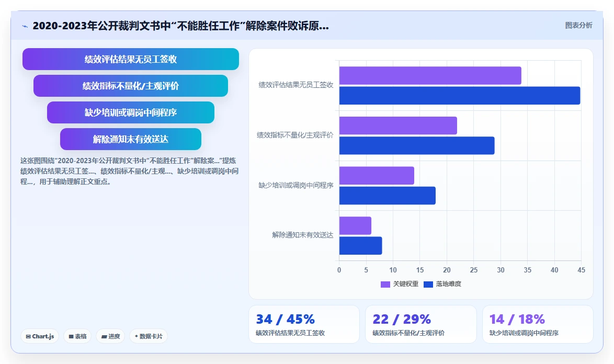Click the y-axis label 绩效指标不量化/主观评价
614x364 pixels.
(x=295, y=135)
